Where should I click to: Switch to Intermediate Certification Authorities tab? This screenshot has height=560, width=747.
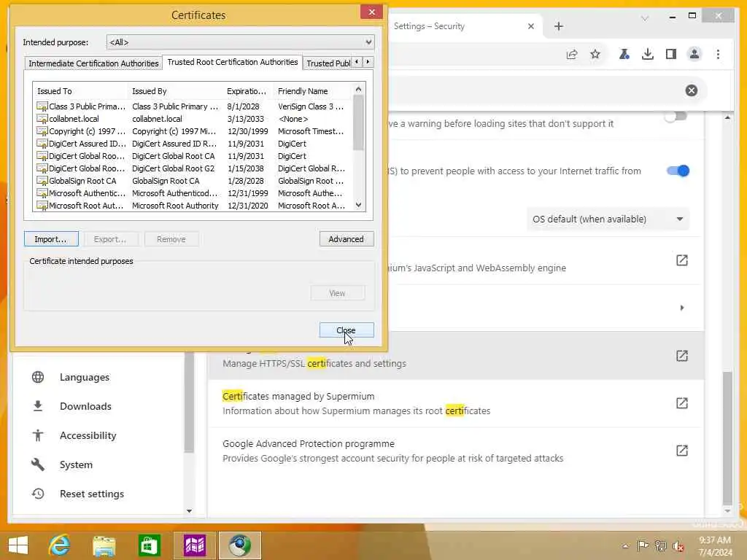click(x=93, y=63)
